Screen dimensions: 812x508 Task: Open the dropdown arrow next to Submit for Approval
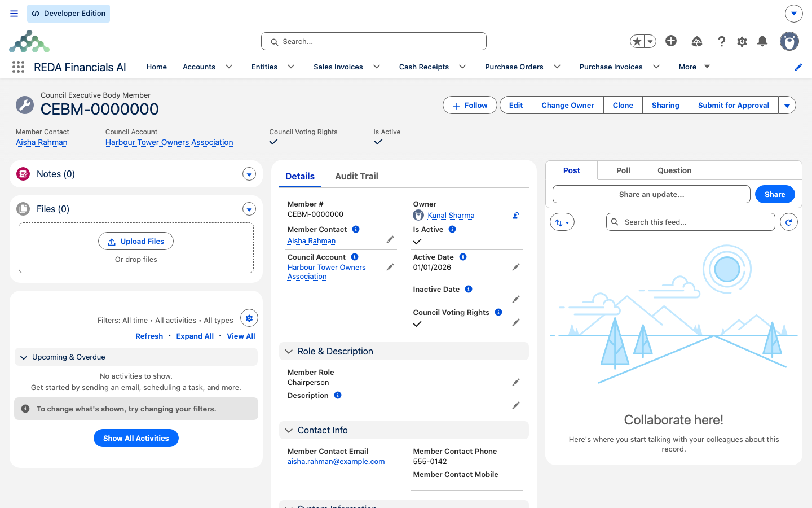coord(787,106)
